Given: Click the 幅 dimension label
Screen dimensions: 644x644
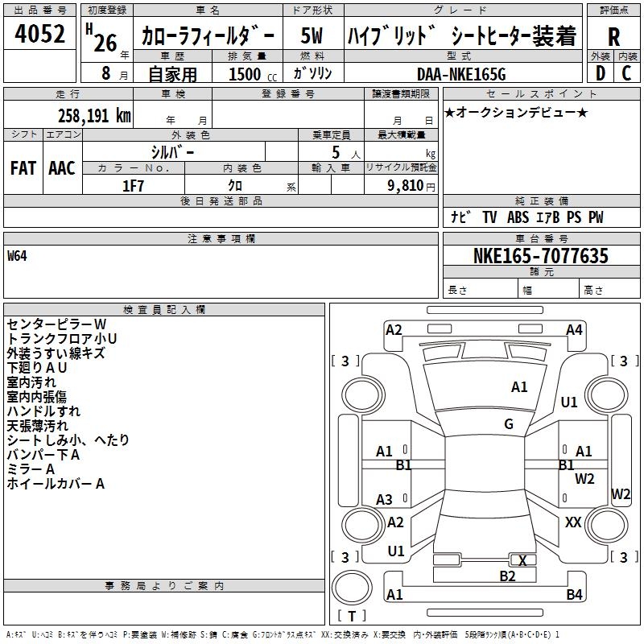Looking at the screenshot, I should point(527,291).
